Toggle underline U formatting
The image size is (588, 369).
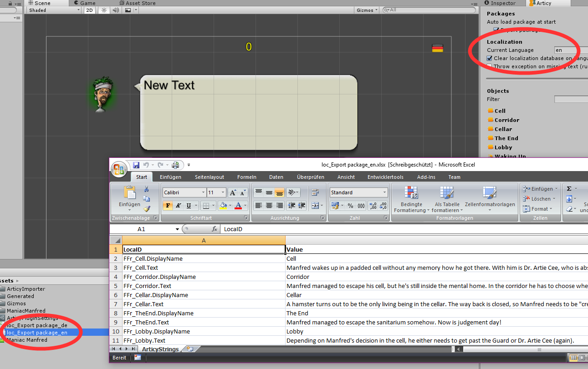(x=189, y=206)
